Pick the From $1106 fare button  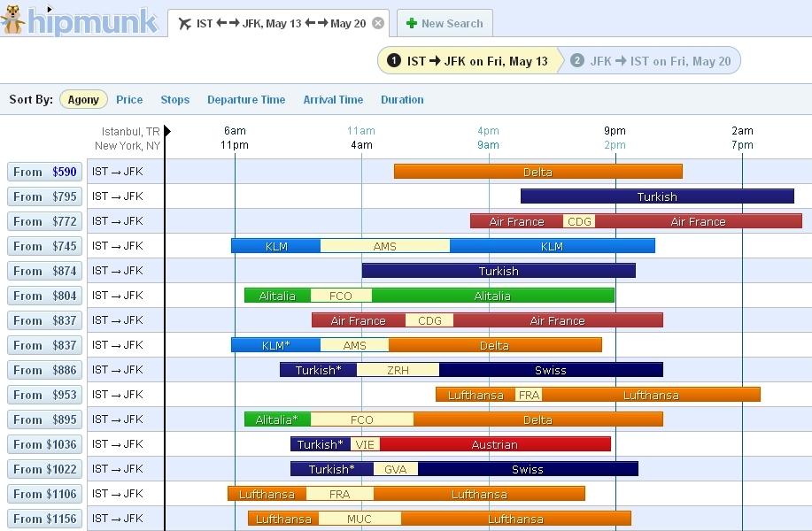pos(44,494)
